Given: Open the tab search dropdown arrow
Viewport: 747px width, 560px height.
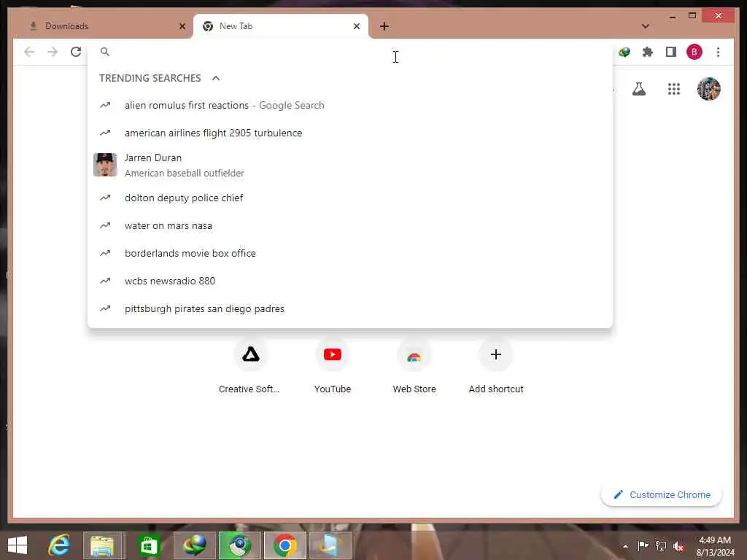Looking at the screenshot, I should (x=645, y=26).
